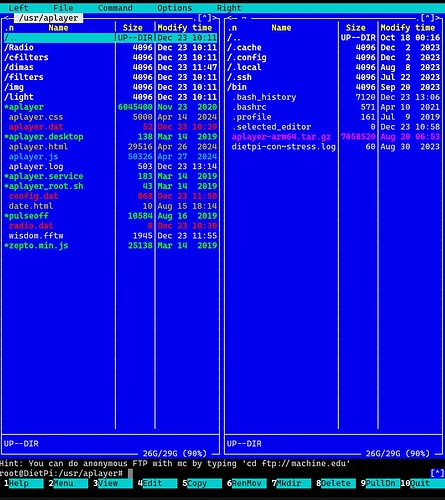Click the 6 RenMov function key
445x500 pixels.
coord(247,483)
